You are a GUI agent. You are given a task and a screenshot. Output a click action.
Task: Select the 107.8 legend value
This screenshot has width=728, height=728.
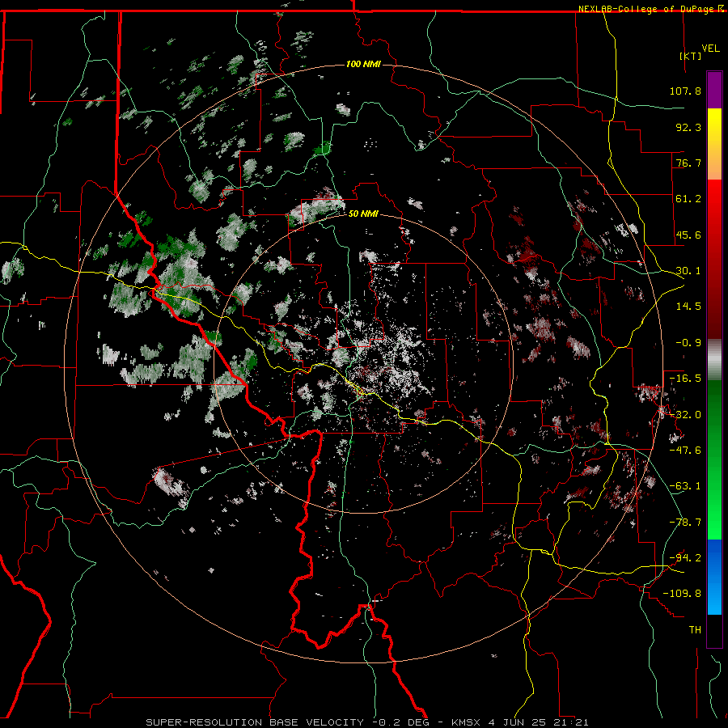(685, 91)
